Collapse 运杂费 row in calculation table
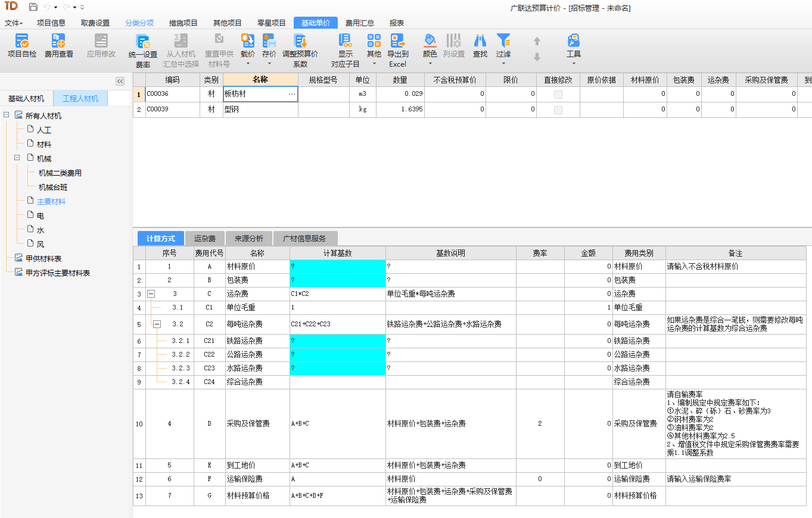 click(x=151, y=293)
